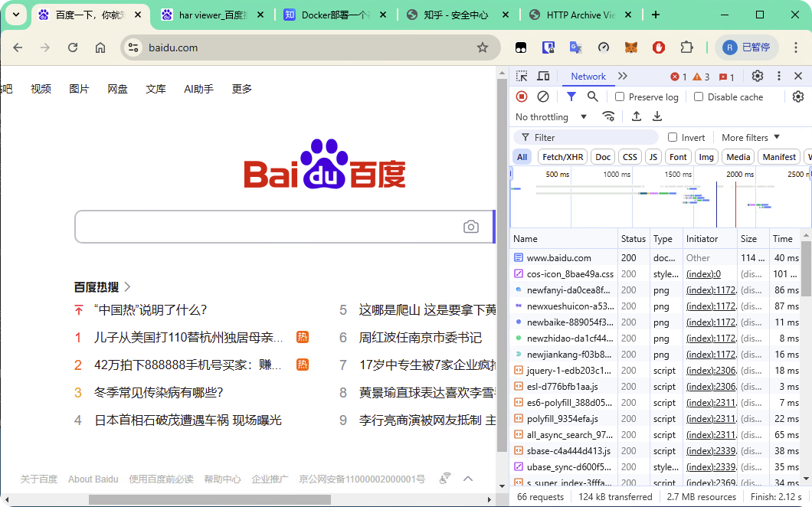Open the Chrome three-dot menu
Viewport: 812px width, 507px height.
796,47
